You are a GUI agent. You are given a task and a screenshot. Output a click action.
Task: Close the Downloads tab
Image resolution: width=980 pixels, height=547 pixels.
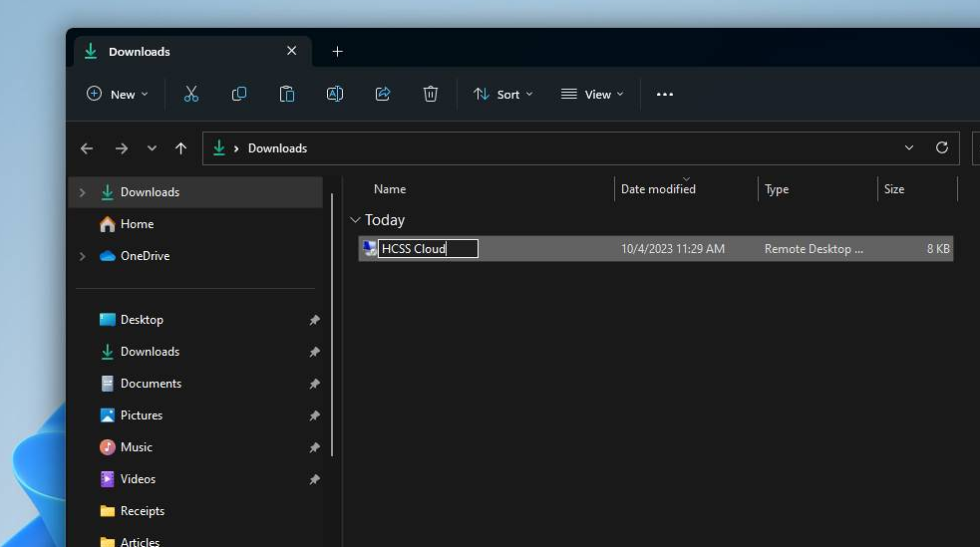[292, 51]
